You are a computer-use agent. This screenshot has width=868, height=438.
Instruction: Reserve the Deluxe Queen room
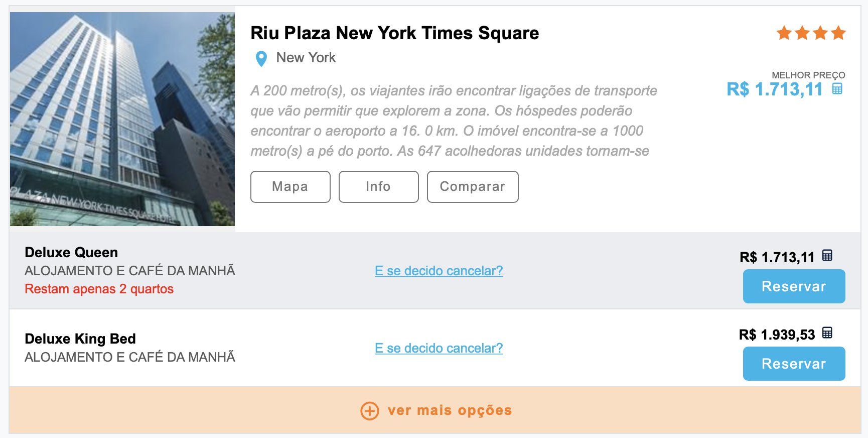coord(794,286)
